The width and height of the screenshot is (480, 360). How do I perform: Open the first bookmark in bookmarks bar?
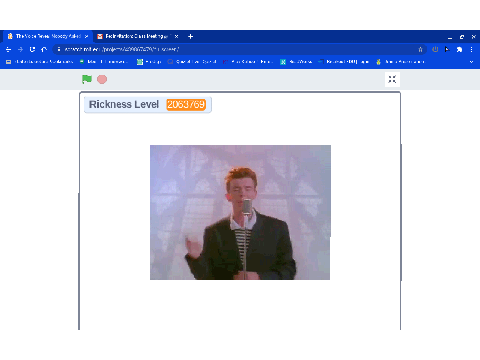pos(40,62)
